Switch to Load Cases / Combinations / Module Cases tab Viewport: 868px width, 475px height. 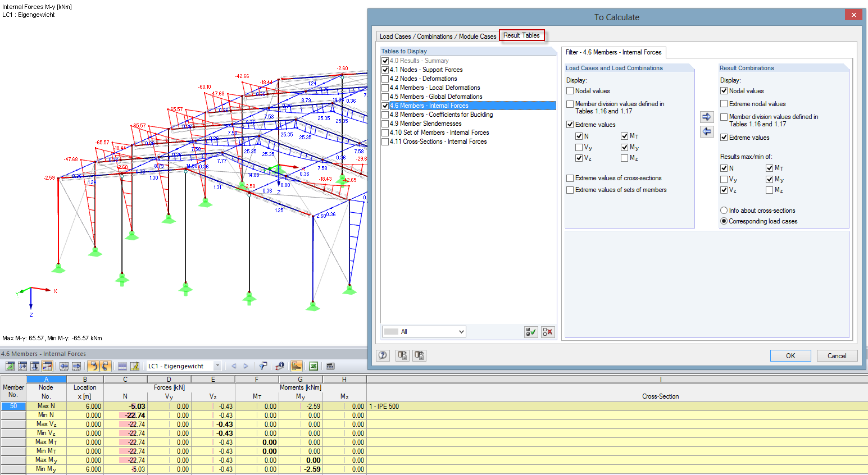(x=438, y=36)
